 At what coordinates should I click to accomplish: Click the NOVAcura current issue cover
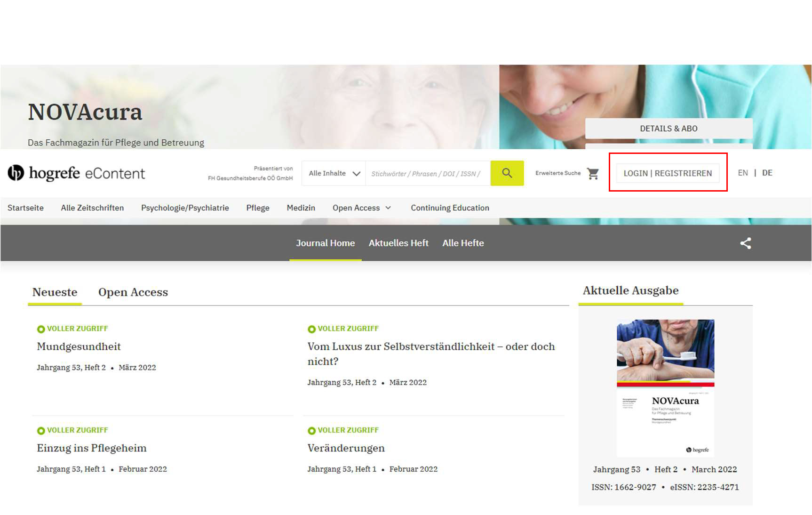pos(665,388)
